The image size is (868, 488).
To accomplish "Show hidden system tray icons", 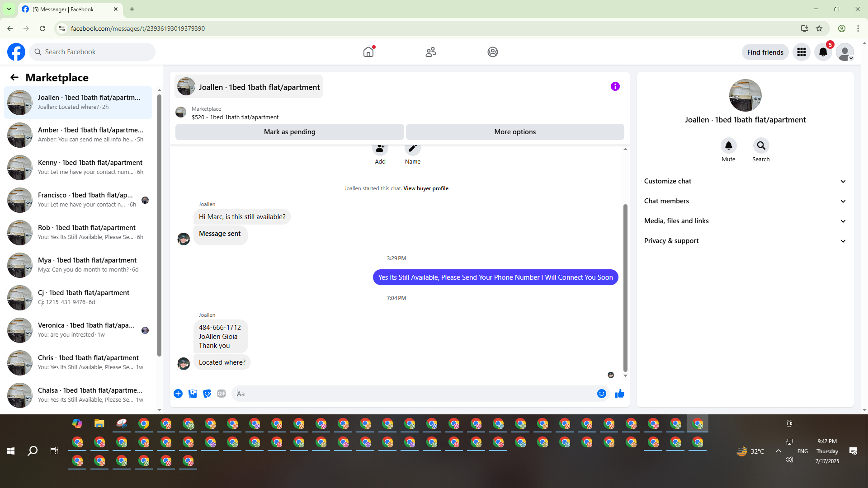I will point(778,451).
